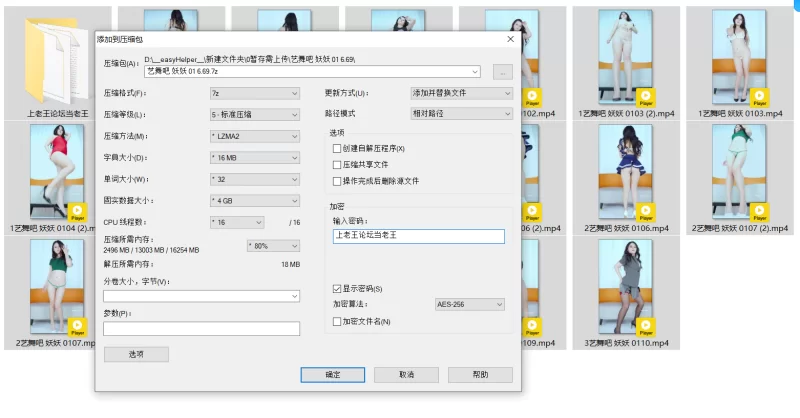Enable the 创建自解压程序 checkbox
Image resolution: width=800 pixels, height=418 pixels.
337,149
